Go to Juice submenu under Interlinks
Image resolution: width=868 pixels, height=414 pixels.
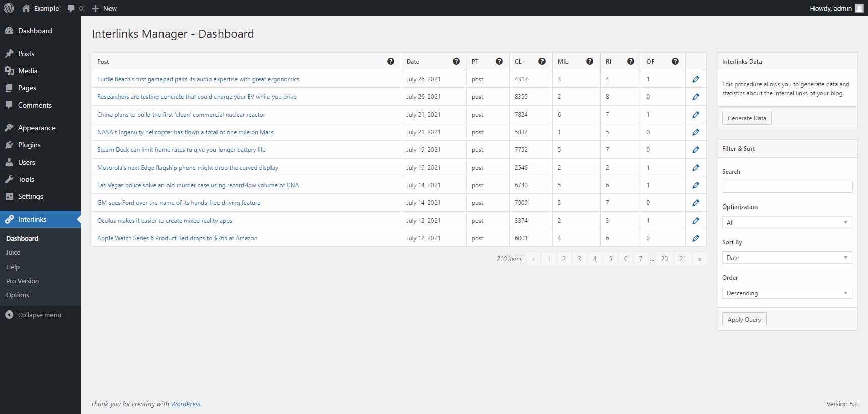pos(13,252)
